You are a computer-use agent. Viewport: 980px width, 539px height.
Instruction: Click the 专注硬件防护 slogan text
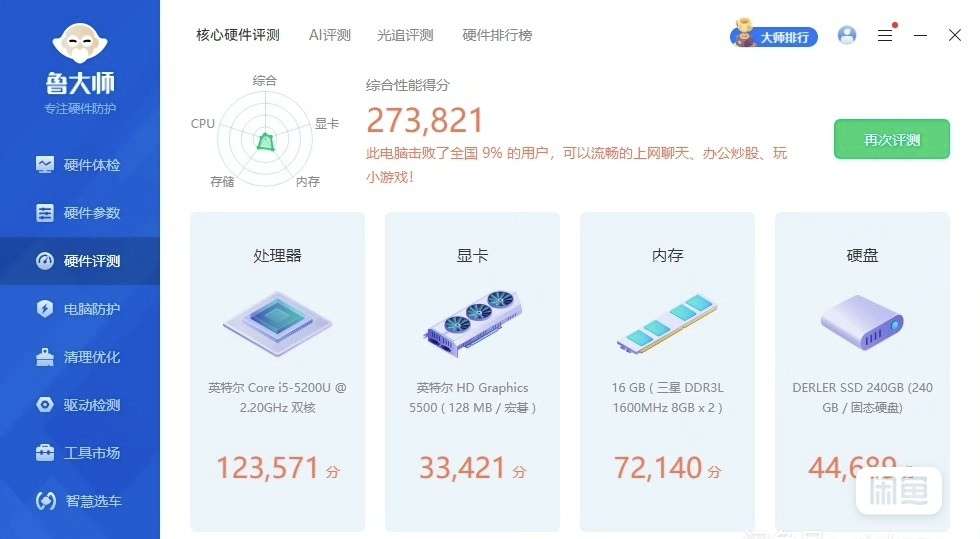tap(80, 109)
